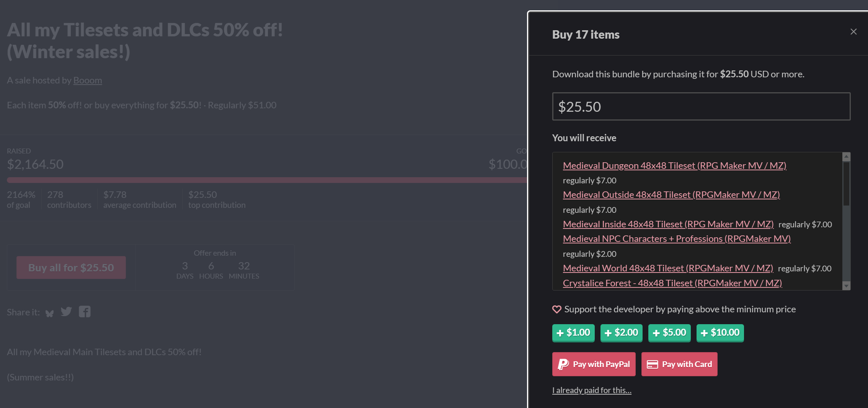The height and width of the screenshot is (408, 868).
Task: Share the sale on Bluesky
Action: 49,313
